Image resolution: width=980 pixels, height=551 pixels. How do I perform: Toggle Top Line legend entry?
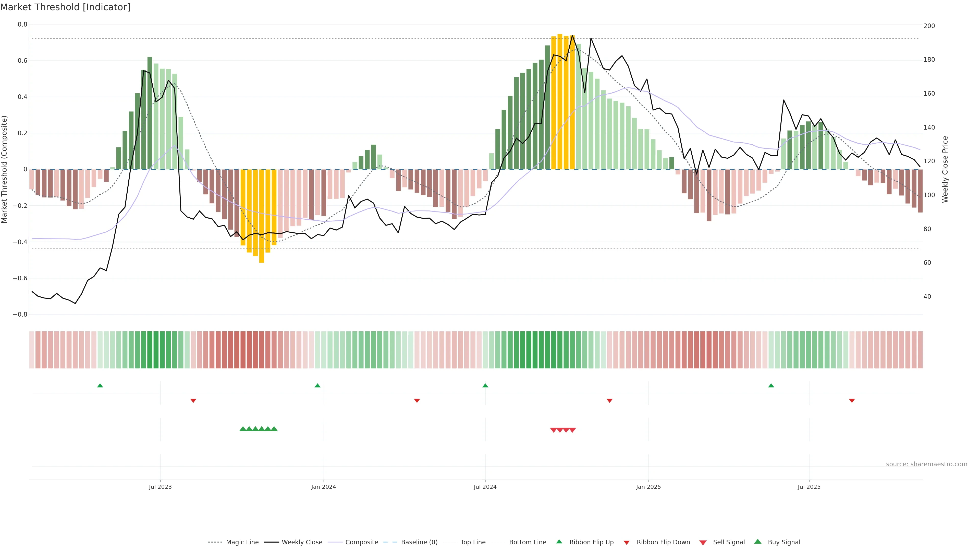point(473,542)
